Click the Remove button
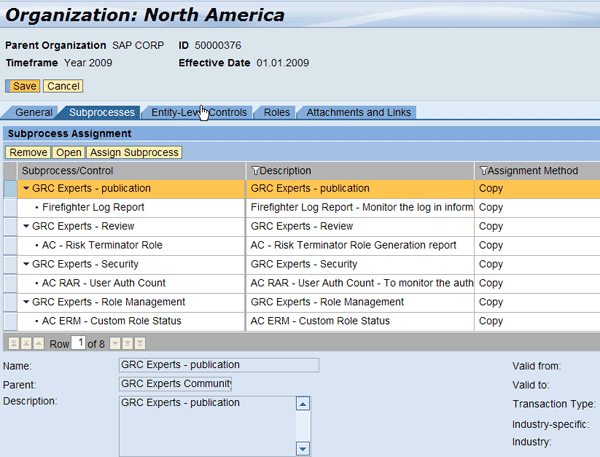 click(x=28, y=152)
